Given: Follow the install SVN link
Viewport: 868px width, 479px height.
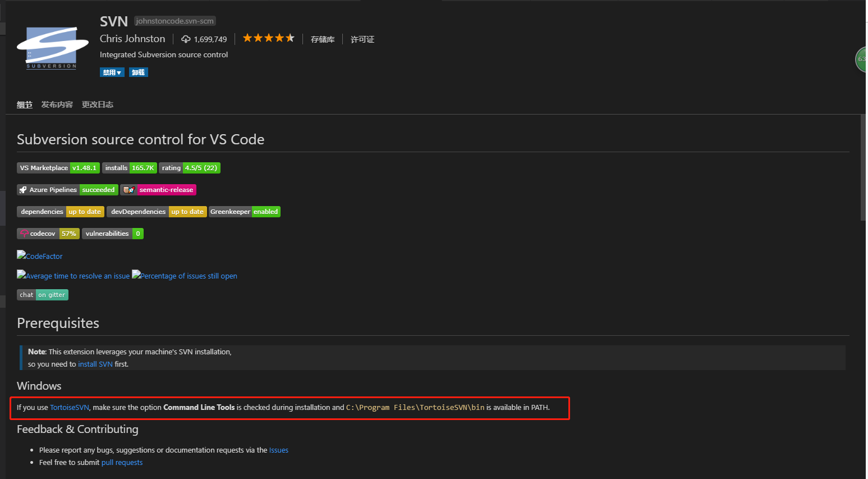Looking at the screenshot, I should click(x=95, y=364).
